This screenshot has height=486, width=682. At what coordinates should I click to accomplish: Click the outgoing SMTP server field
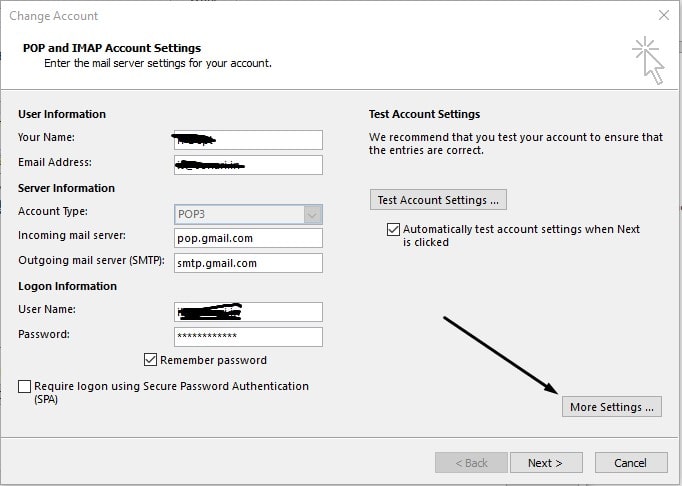tap(248, 263)
